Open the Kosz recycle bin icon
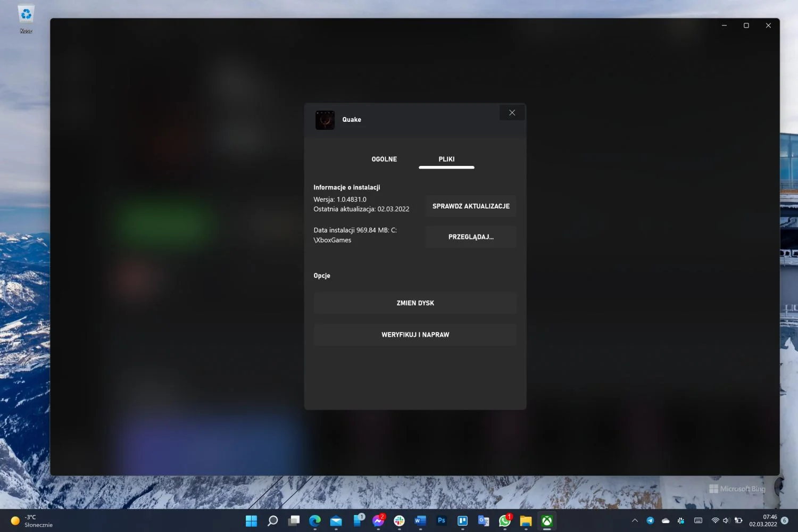The width and height of the screenshot is (798, 532). pos(26,19)
